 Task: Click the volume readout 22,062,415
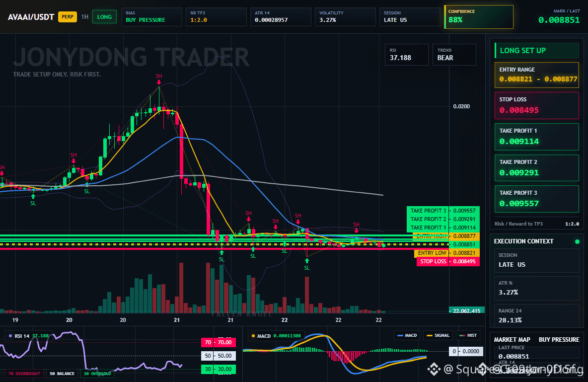pyautogui.click(x=466, y=310)
